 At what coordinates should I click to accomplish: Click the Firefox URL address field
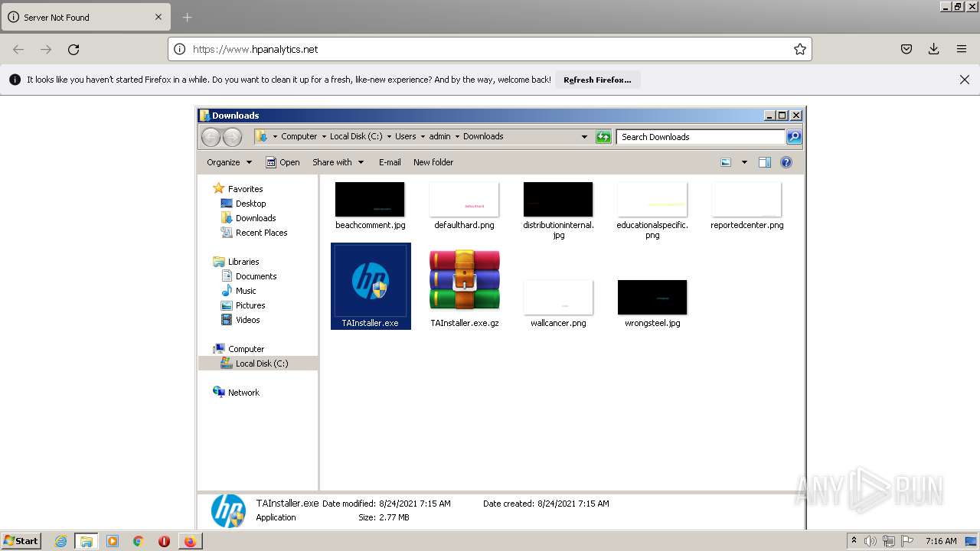pyautogui.click(x=490, y=49)
